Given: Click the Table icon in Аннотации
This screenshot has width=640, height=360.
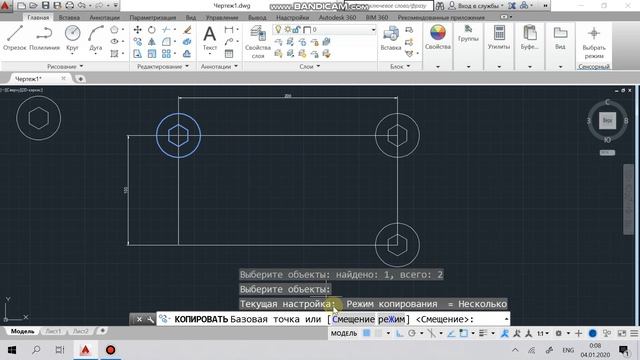Looking at the screenshot, I should 229,53.
